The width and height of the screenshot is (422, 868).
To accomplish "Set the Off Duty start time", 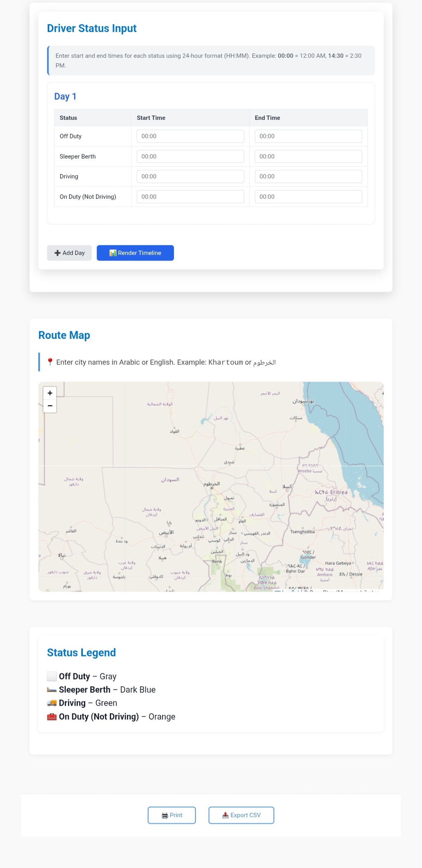I will 190,136.
